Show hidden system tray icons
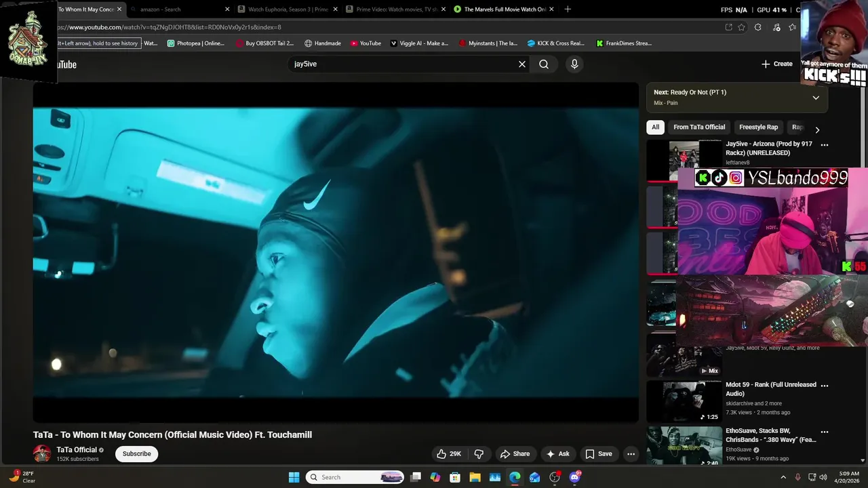Screen dimensions: 868x488 click(x=783, y=477)
